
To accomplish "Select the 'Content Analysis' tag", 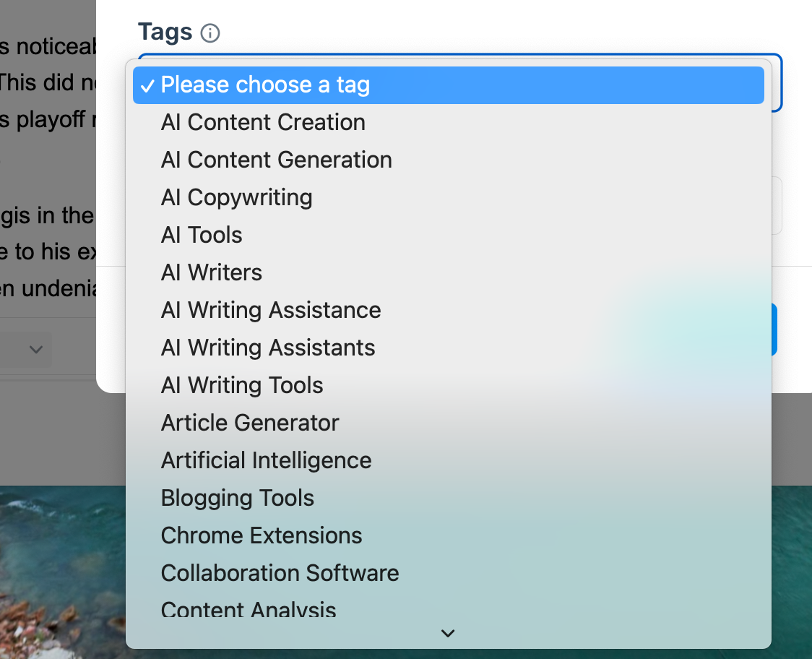I will click(x=249, y=609).
